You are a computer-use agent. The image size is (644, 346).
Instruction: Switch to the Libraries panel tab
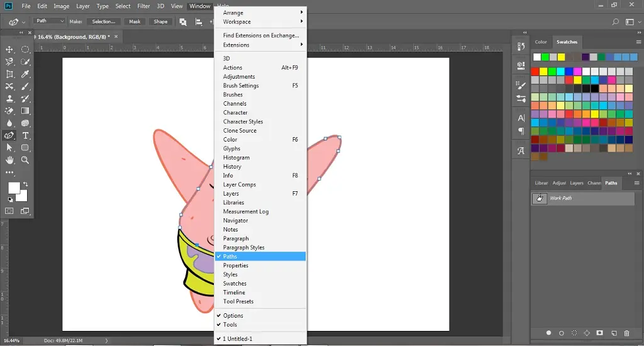point(541,183)
